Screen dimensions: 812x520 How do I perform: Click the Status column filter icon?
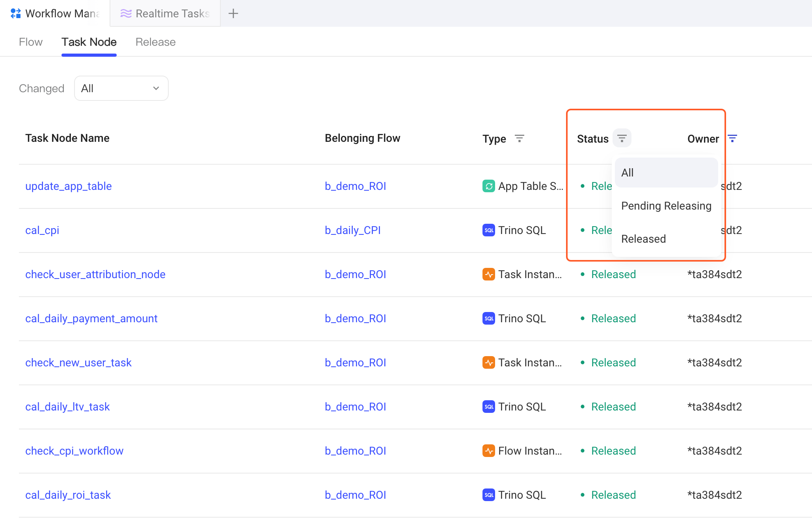pyautogui.click(x=622, y=138)
